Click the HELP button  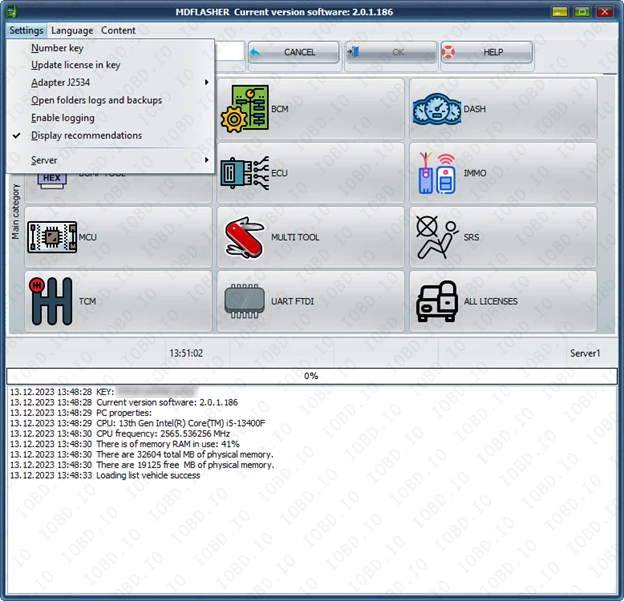[486, 52]
